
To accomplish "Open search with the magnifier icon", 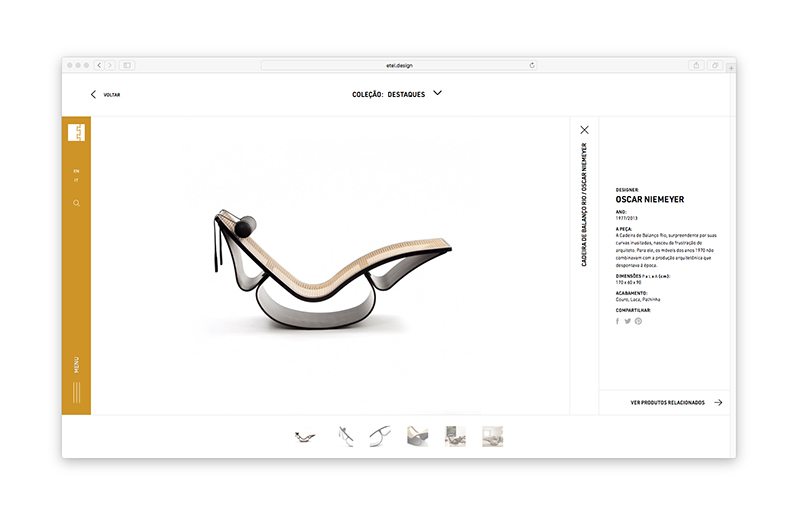I will tap(77, 203).
